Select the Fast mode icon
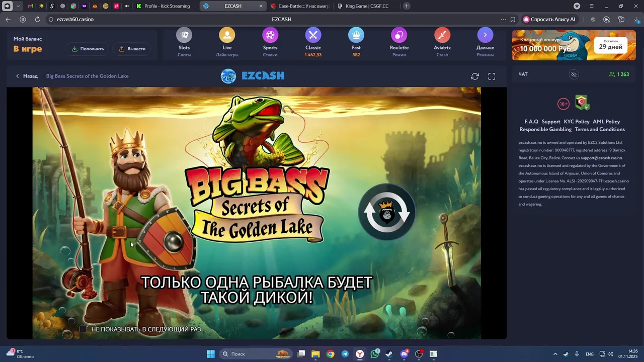This screenshot has width=644, height=362. 356,35
